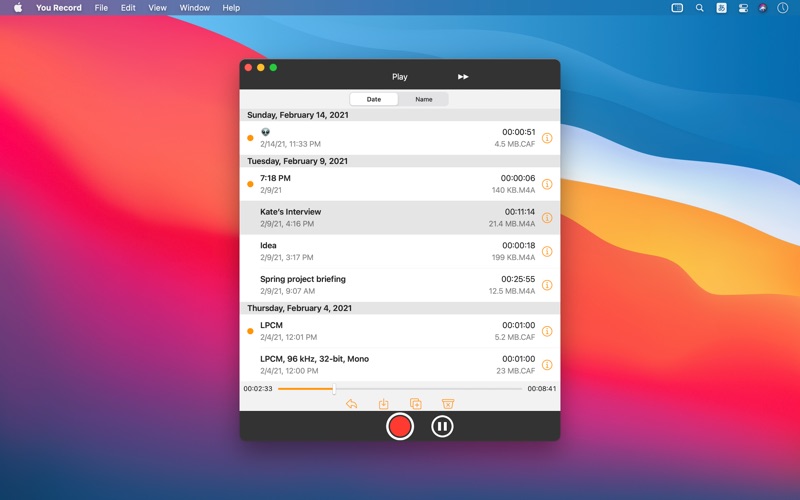Open the File menu

pyautogui.click(x=101, y=8)
